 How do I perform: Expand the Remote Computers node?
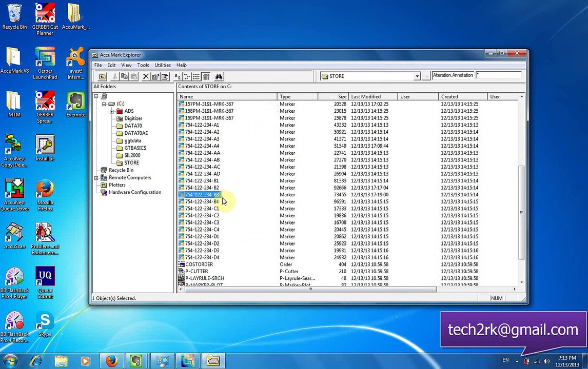(x=96, y=178)
